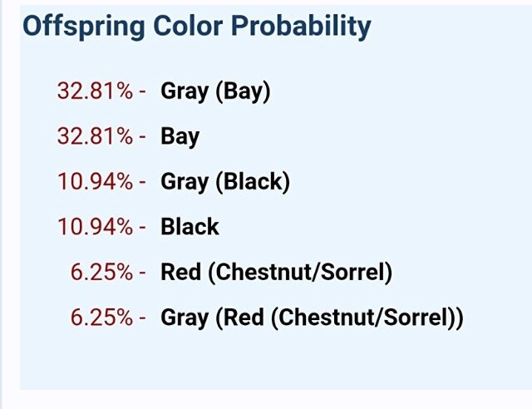This screenshot has height=409, width=532.
Task: Click the word Probability in the title
Action: [301, 27]
